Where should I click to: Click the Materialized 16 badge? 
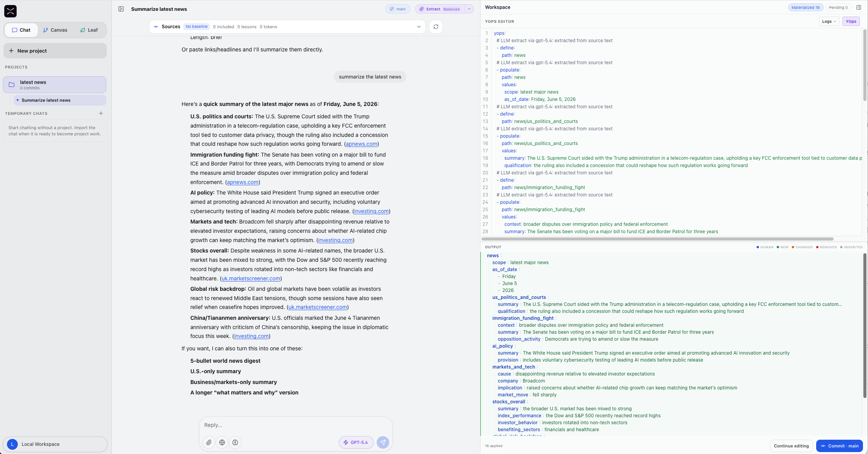pos(805,7)
